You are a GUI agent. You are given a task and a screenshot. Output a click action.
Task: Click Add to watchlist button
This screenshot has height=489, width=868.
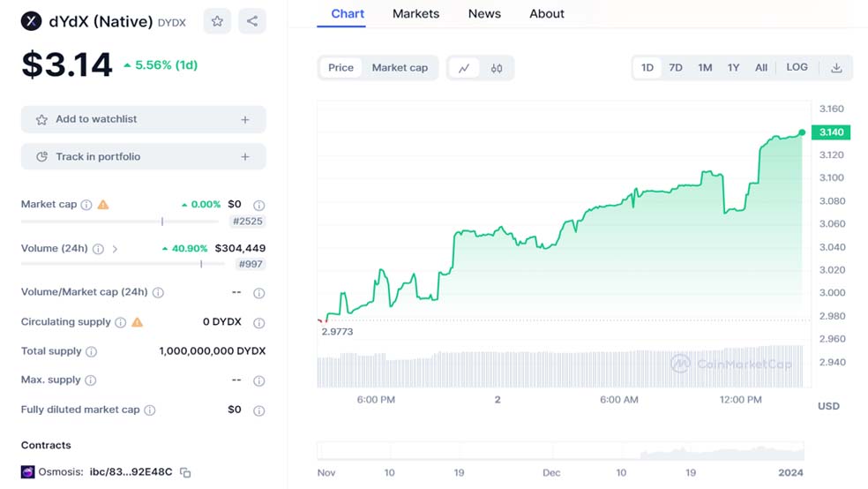pyautogui.click(x=144, y=119)
